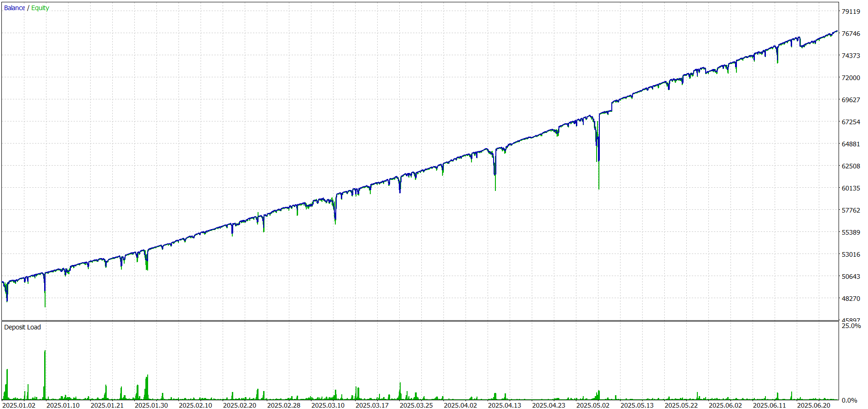This screenshot has height=409, width=868.
Task: Click the 48270 y-axis value
Action: click(x=851, y=299)
